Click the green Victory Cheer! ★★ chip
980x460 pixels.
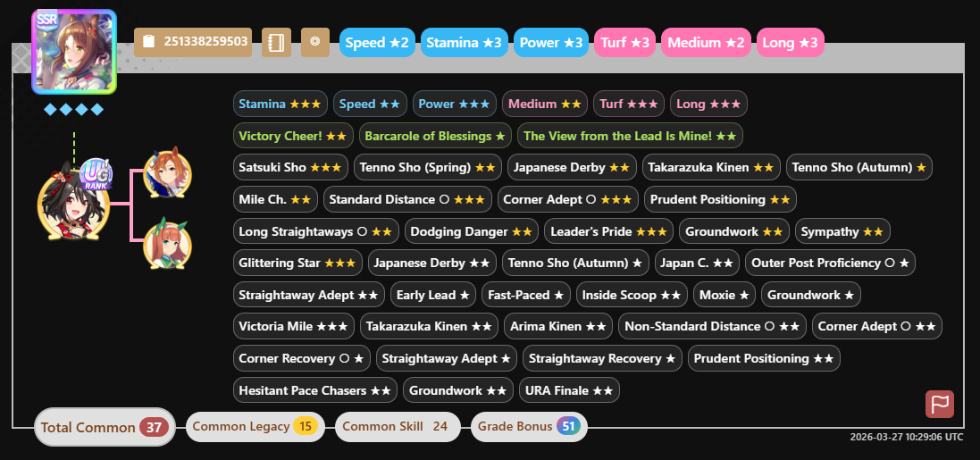[x=293, y=136]
